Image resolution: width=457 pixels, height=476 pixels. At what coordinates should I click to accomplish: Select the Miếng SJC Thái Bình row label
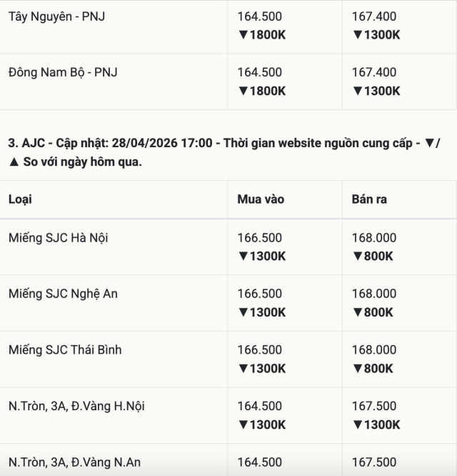pos(65,349)
